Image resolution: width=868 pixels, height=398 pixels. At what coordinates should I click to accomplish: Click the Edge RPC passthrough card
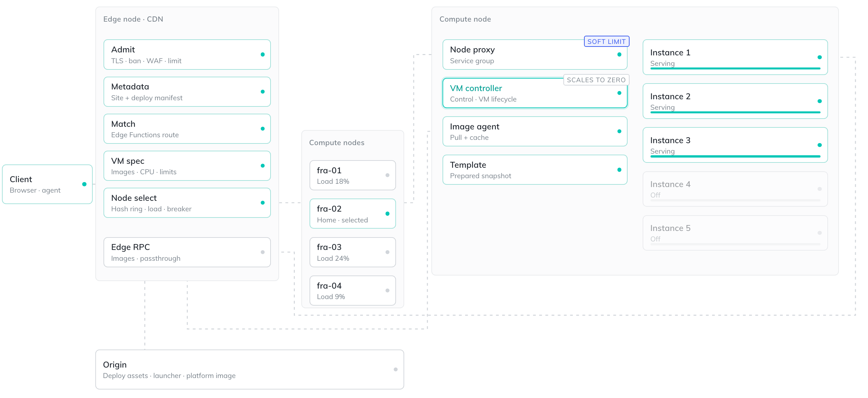187,252
